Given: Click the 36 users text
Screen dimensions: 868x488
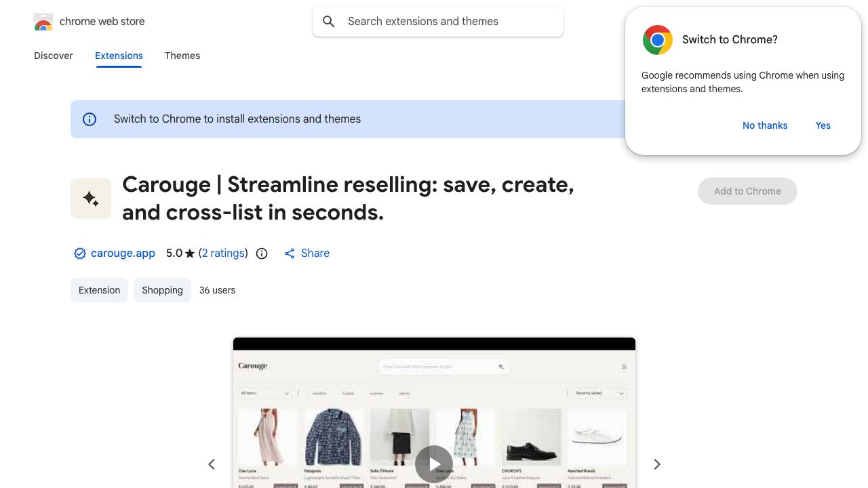Looking at the screenshot, I should coord(218,290).
